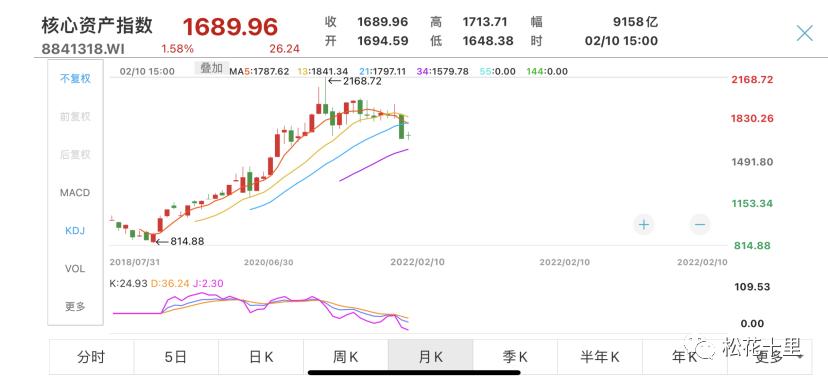
Task: Zoom in chart with plus icon
Action: pyautogui.click(x=643, y=225)
